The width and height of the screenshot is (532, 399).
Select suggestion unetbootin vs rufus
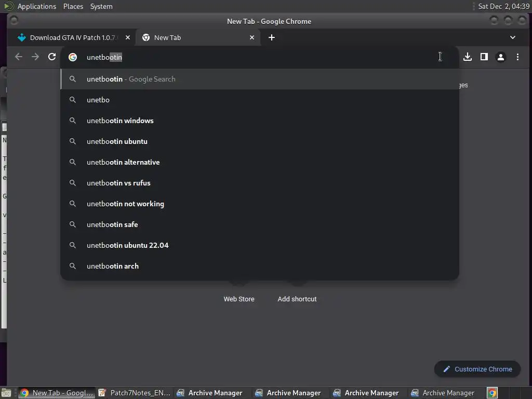coord(260,183)
